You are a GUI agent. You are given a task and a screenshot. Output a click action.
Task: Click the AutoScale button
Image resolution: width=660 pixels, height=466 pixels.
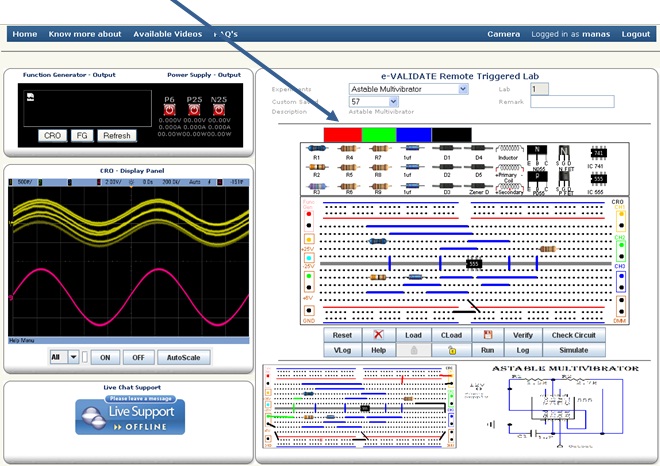(182, 357)
